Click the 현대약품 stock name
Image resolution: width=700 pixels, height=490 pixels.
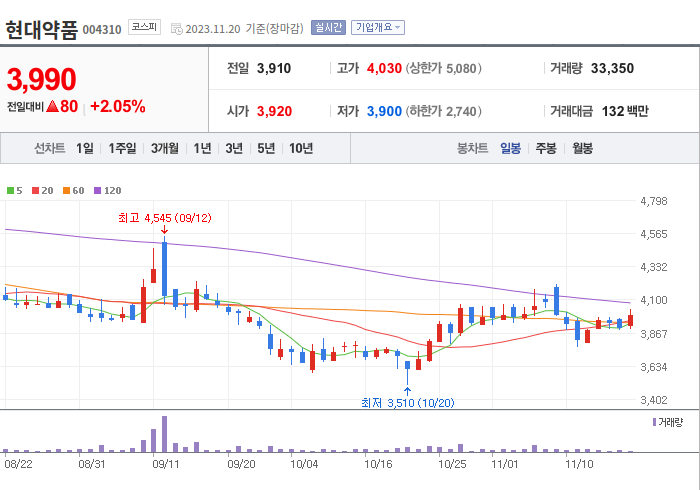(x=42, y=30)
